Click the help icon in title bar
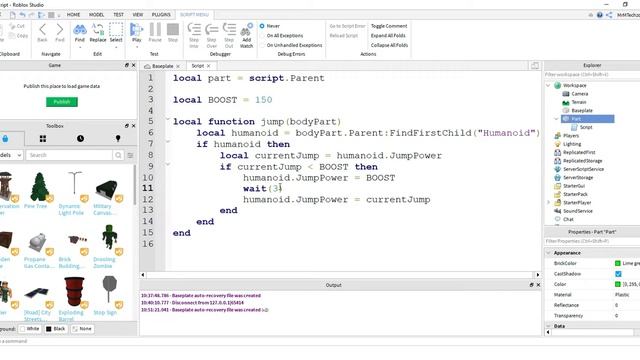This screenshot has width=640, height=360. click(600, 15)
